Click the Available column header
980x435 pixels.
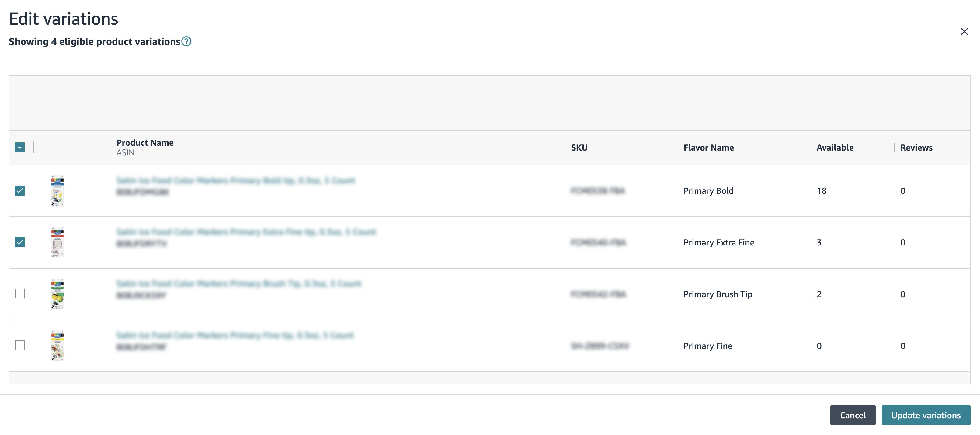tap(835, 148)
